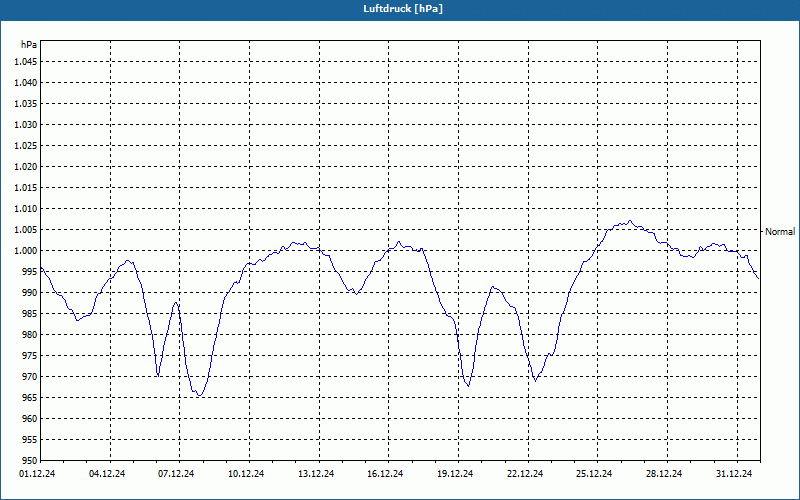
Task: Select the 19.12.24 date label
Action: point(455,474)
